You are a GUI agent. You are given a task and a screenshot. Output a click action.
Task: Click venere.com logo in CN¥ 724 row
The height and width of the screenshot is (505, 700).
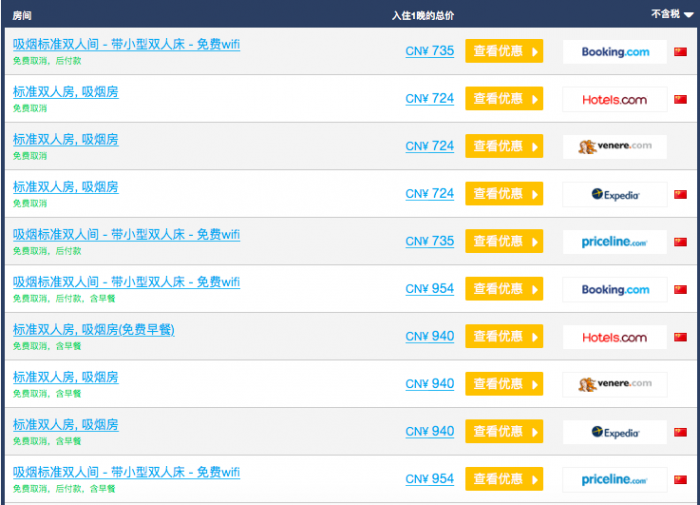(615, 146)
